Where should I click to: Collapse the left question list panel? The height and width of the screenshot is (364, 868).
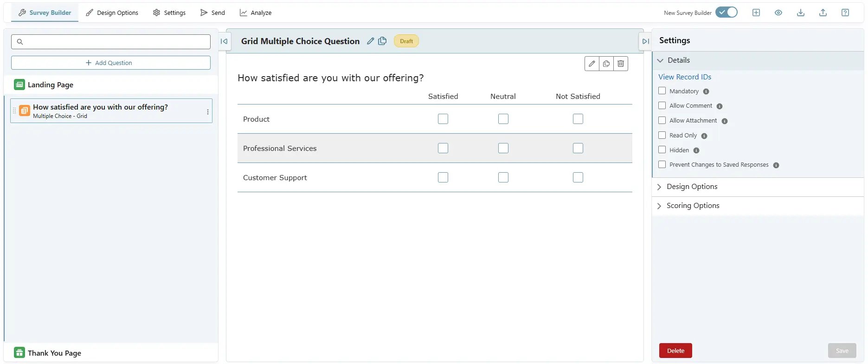[x=224, y=41]
